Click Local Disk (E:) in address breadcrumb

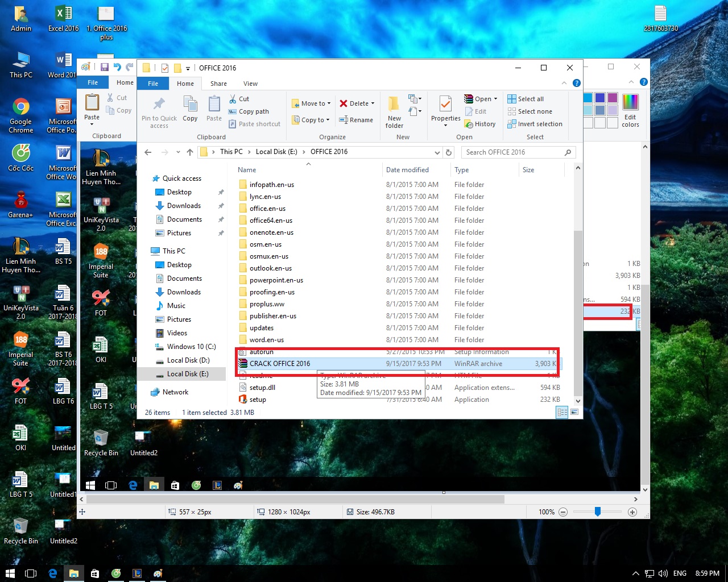[276, 152]
